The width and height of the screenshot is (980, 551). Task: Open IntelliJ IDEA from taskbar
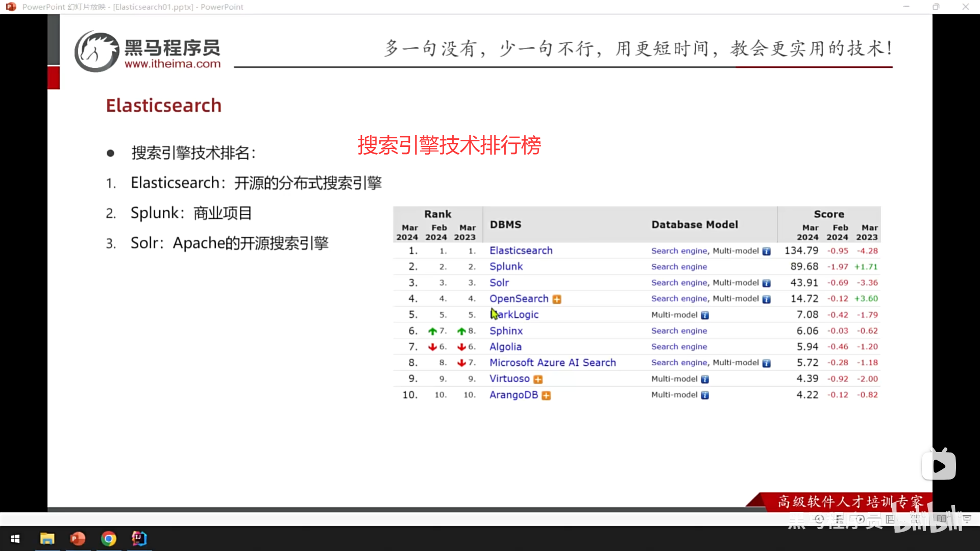pos(139,539)
